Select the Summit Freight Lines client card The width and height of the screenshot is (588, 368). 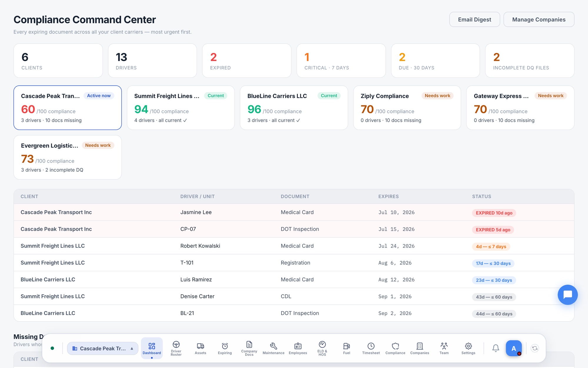181,108
